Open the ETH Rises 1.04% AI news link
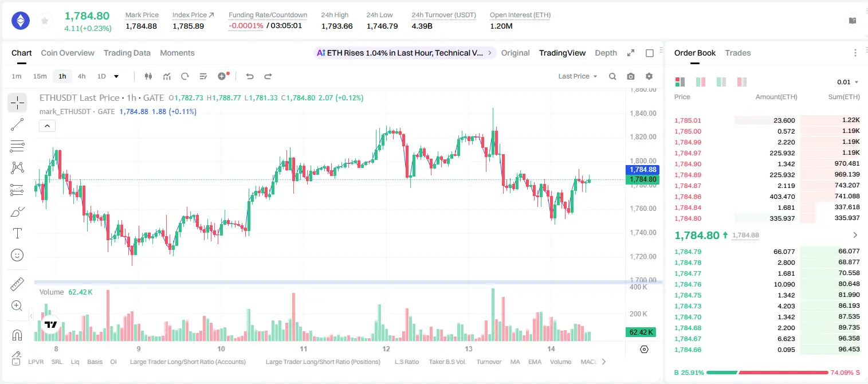This screenshot has width=868, height=384. 404,53
